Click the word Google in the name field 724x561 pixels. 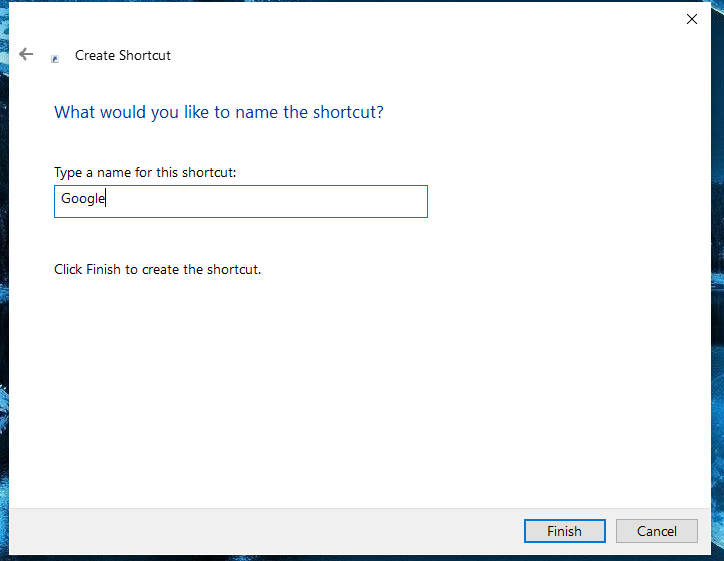click(x=82, y=199)
